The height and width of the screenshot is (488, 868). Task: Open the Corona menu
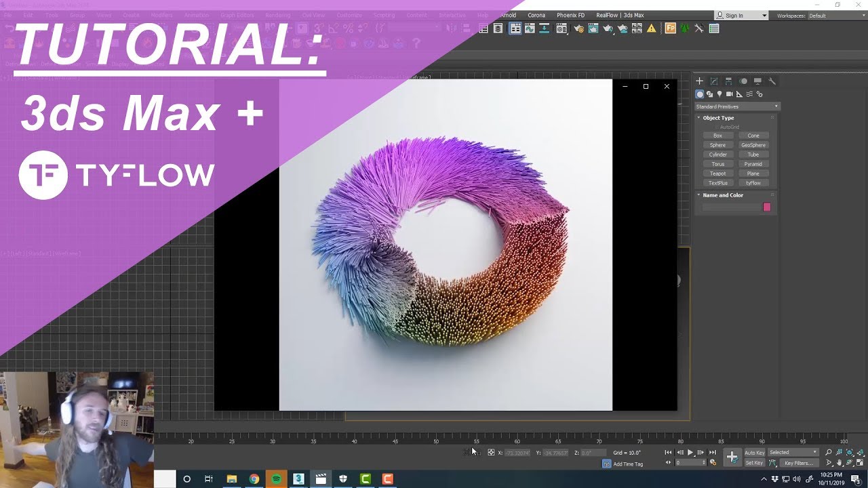pyautogui.click(x=536, y=15)
